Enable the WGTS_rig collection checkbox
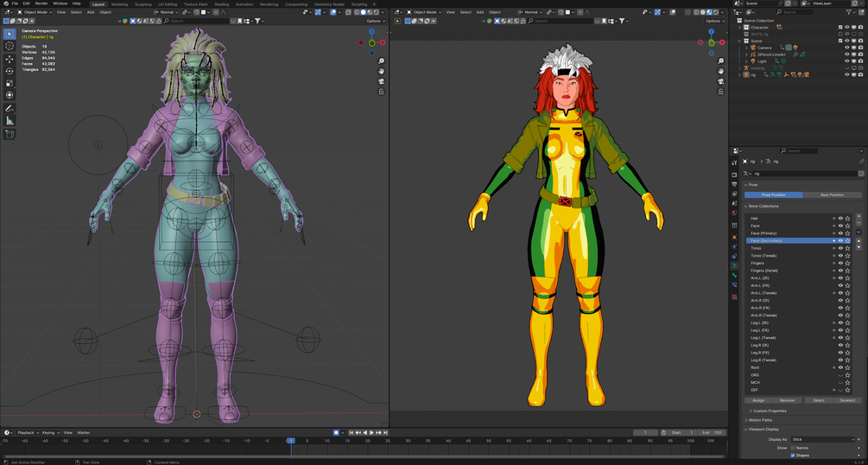Viewport: 868px width, 465px height. (840, 34)
